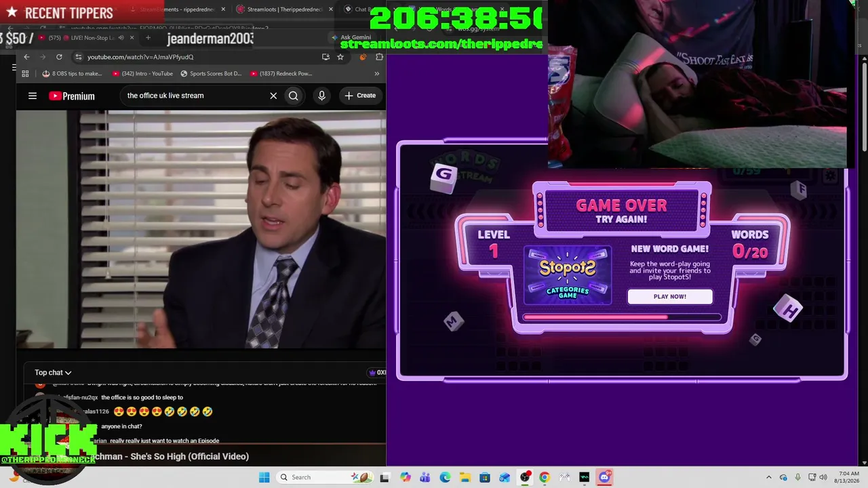Open Microsoft Store from the taskbar
This screenshot has width=868, height=488.
[485, 477]
